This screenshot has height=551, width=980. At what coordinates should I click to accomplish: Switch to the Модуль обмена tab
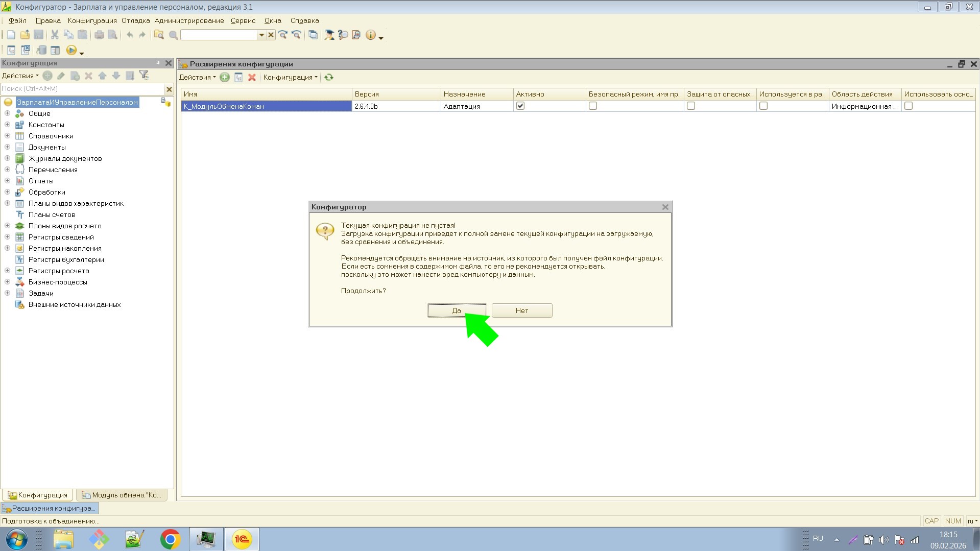click(122, 495)
